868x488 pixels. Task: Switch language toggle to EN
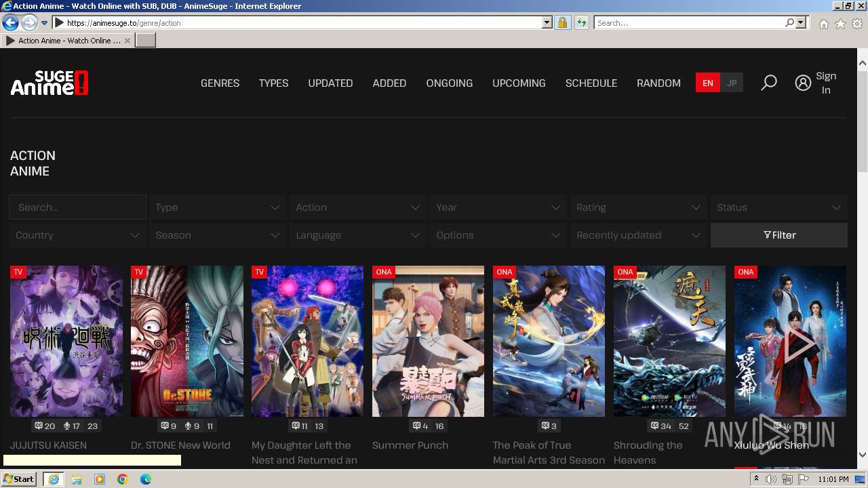coord(708,83)
